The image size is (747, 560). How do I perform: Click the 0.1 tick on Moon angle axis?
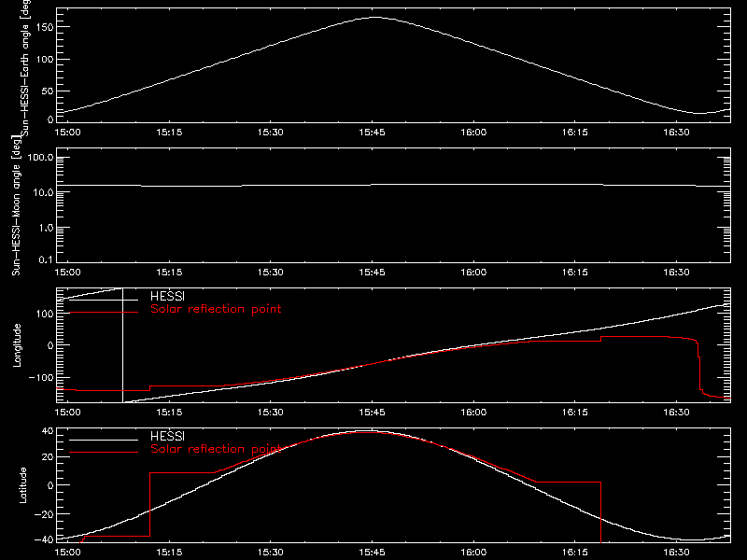(x=46, y=259)
